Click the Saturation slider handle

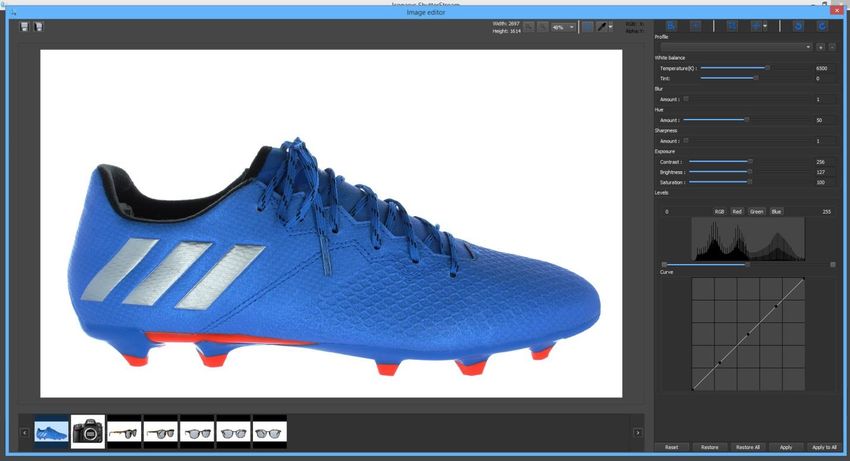tap(750, 182)
